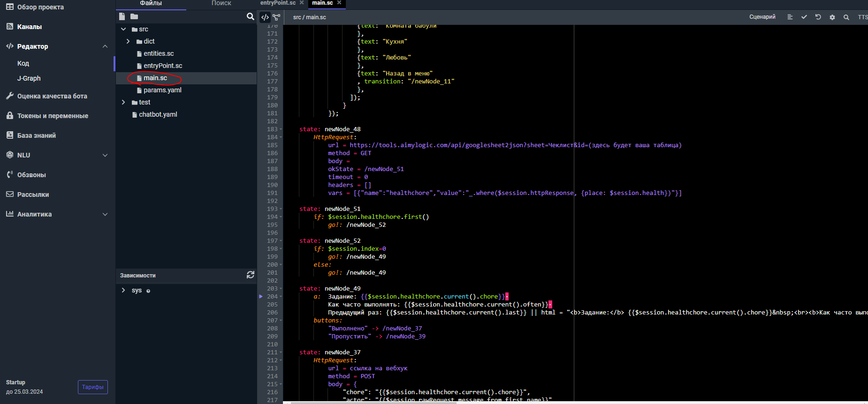Expand the sys dependency node
The height and width of the screenshot is (404, 868).
[x=123, y=290]
